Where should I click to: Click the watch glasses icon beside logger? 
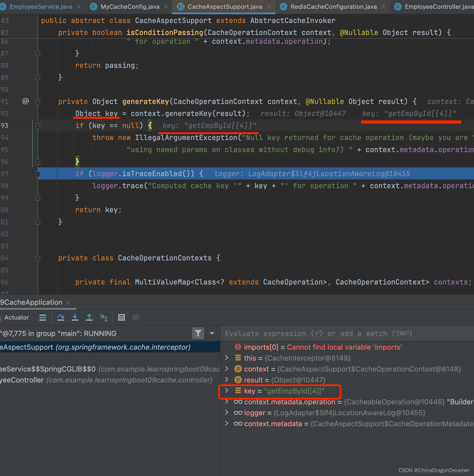point(238,413)
